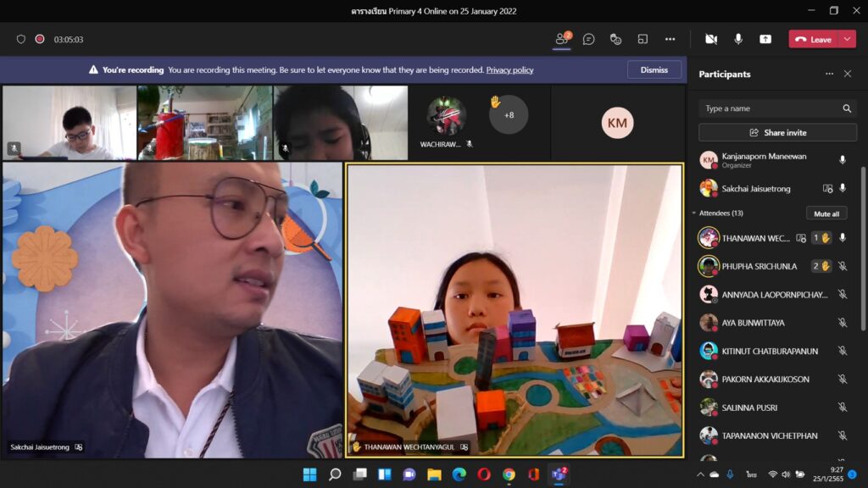Open the Opera browser from taskbar
This screenshot has height=488, width=868.
[x=483, y=474]
